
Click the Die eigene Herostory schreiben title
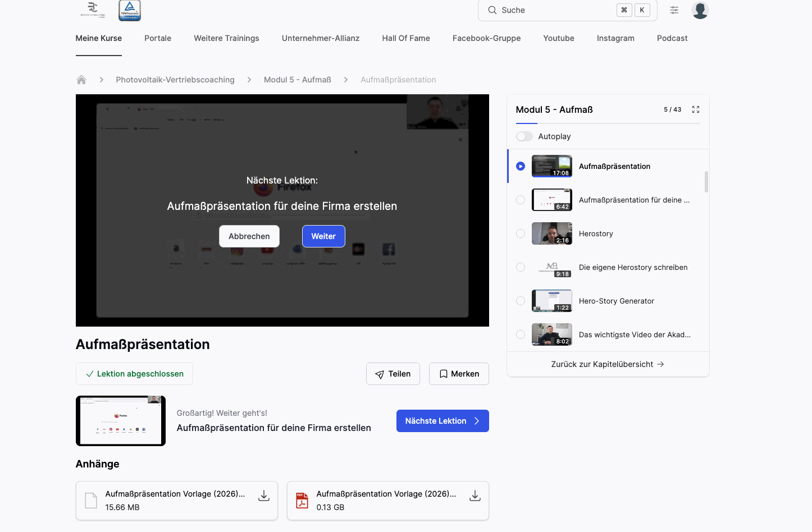pyautogui.click(x=633, y=267)
